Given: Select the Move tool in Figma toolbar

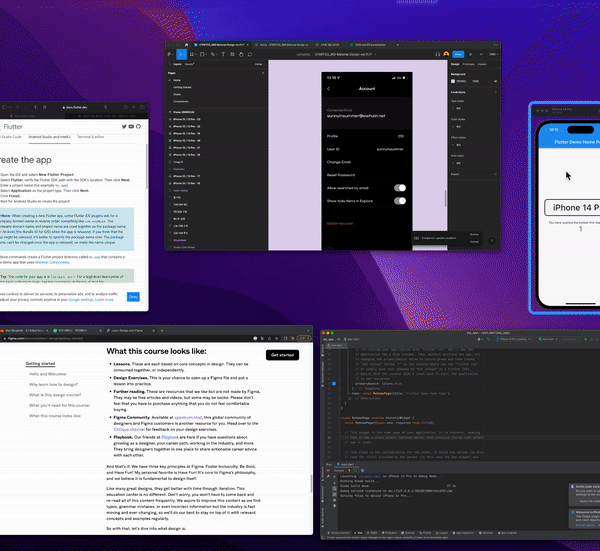Looking at the screenshot, I should point(181,54).
